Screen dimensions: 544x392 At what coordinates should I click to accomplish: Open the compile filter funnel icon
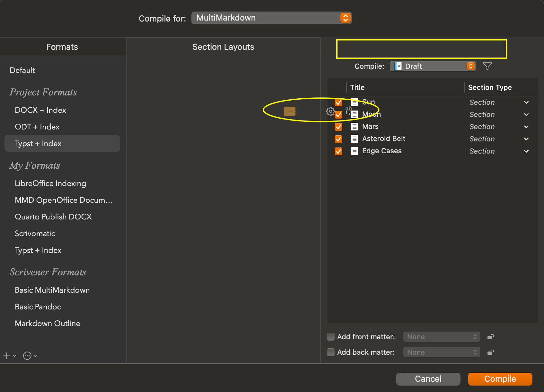[x=487, y=66]
